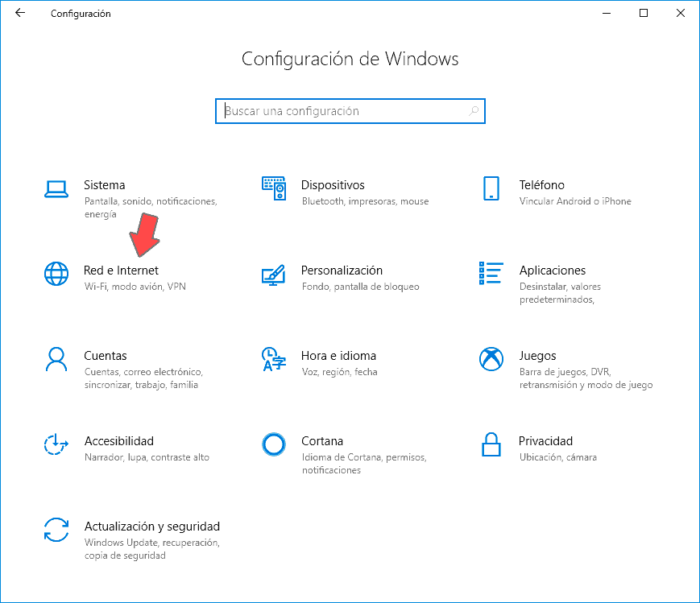
Task: Open the Cortana circle icon
Action: [274, 444]
